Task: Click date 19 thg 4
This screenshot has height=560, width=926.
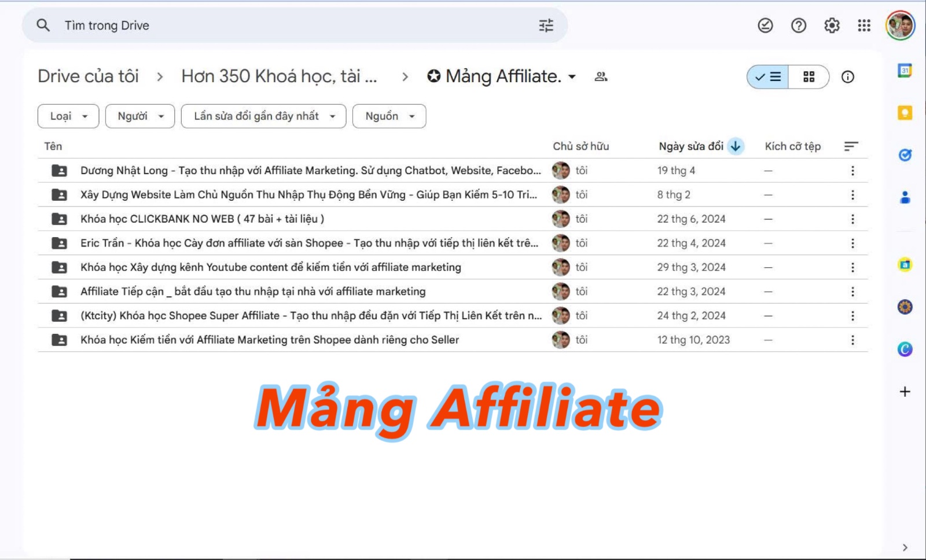Action: pyautogui.click(x=676, y=171)
